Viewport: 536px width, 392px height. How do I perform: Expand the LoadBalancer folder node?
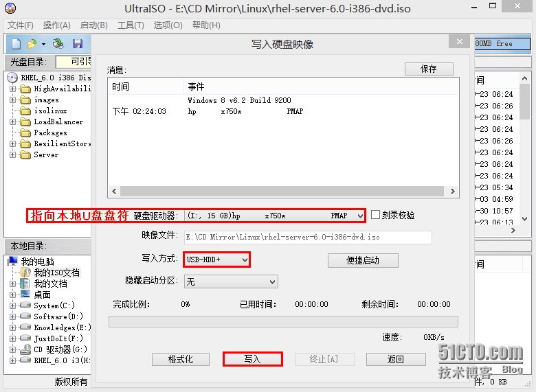[x=12, y=122]
